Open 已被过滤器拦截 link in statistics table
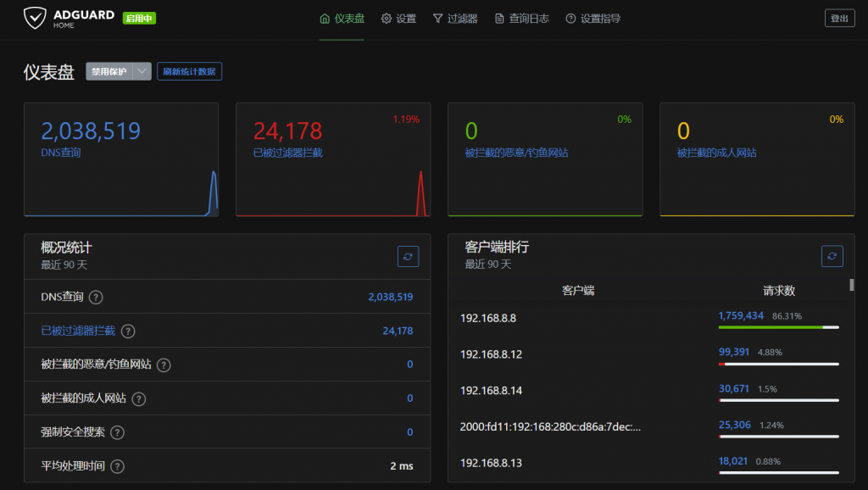The image size is (868, 490). [78, 331]
